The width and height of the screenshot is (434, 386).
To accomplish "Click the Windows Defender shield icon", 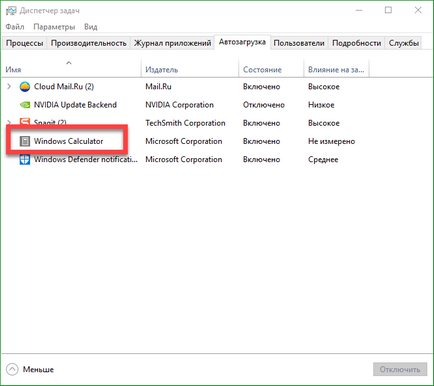I will [x=25, y=160].
